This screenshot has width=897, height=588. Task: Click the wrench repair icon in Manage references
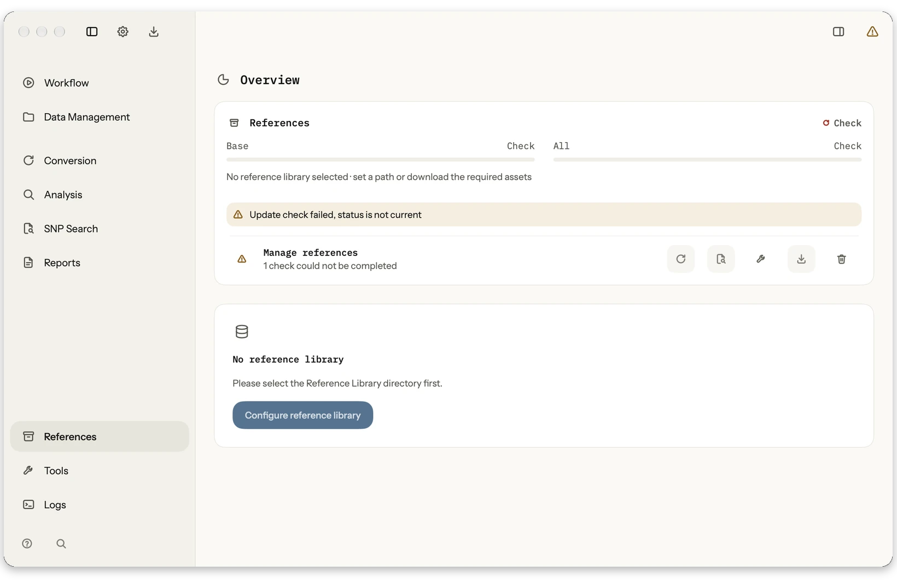761,259
